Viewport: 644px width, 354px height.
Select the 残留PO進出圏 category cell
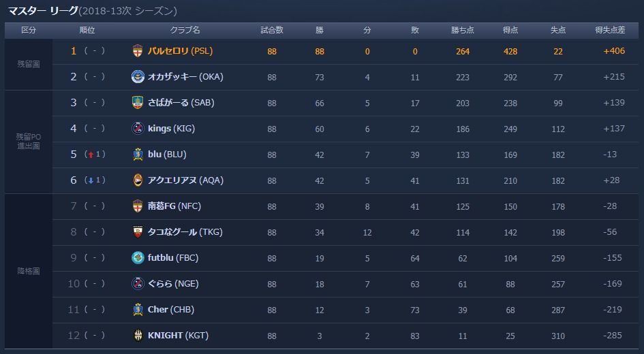click(x=29, y=142)
